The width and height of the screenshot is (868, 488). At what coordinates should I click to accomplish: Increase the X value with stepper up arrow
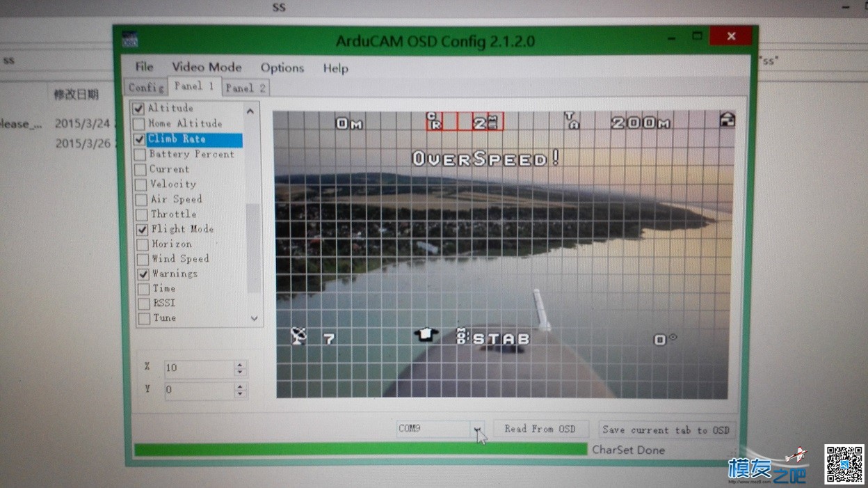tap(240, 365)
